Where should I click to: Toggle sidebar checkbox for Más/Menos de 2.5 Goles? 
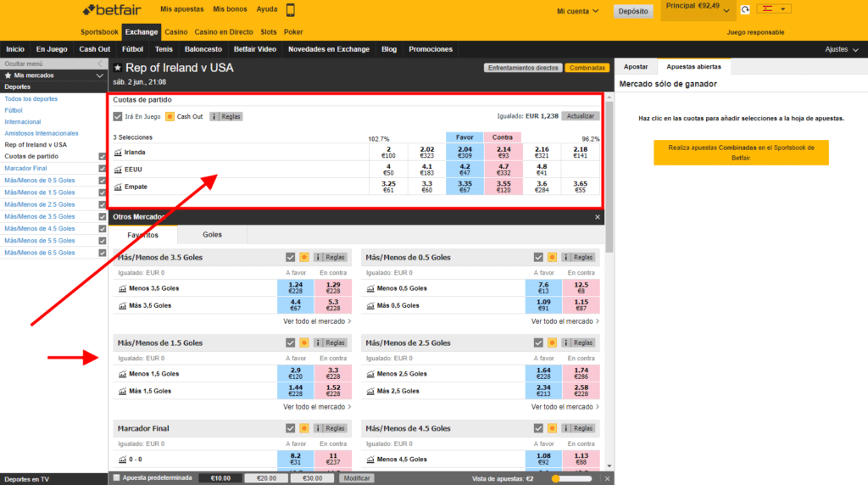[102, 205]
